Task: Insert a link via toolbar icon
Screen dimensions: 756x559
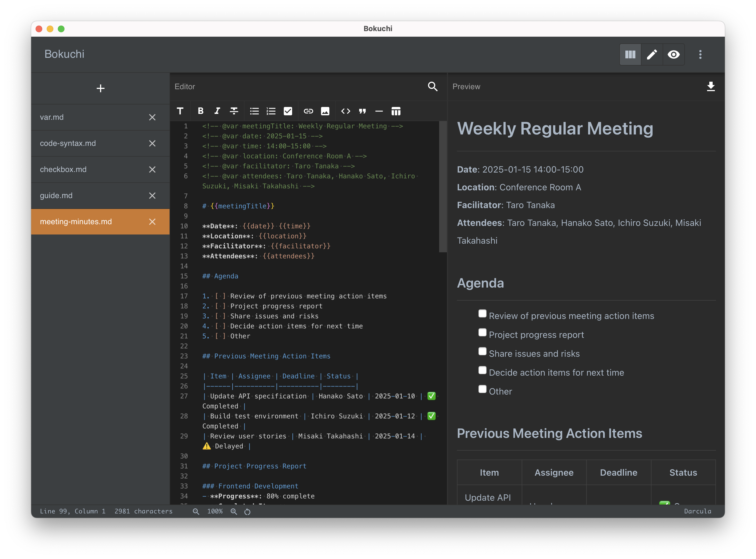Action: tap(308, 111)
